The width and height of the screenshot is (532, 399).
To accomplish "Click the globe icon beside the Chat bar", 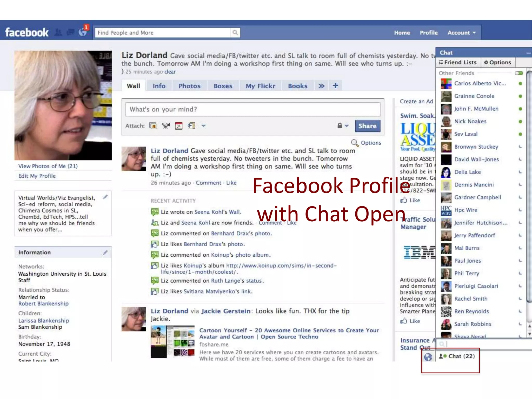I will click(428, 357).
